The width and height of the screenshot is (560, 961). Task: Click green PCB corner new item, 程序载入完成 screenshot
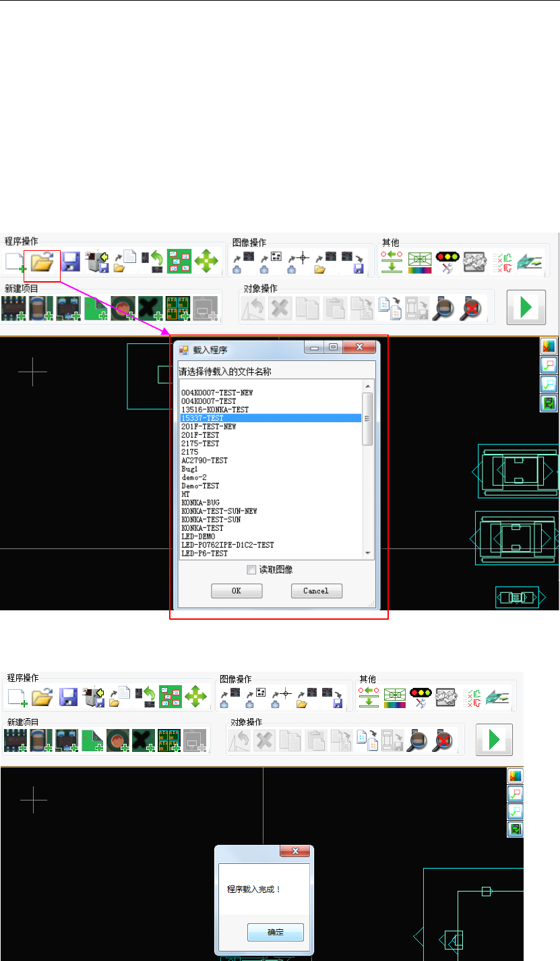pyautogui.click(x=92, y=742)
